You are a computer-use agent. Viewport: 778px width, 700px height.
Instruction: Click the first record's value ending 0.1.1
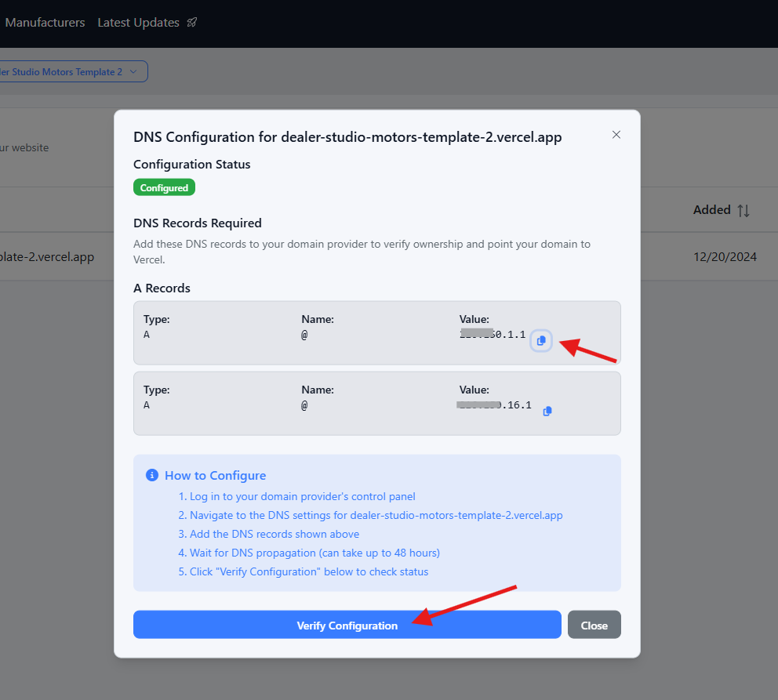click(493, 334)
